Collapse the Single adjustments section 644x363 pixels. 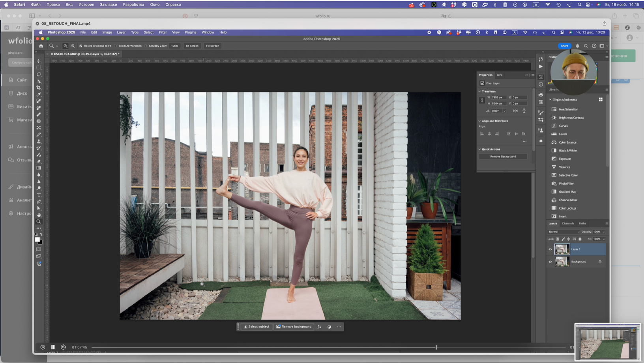[550, 99]
